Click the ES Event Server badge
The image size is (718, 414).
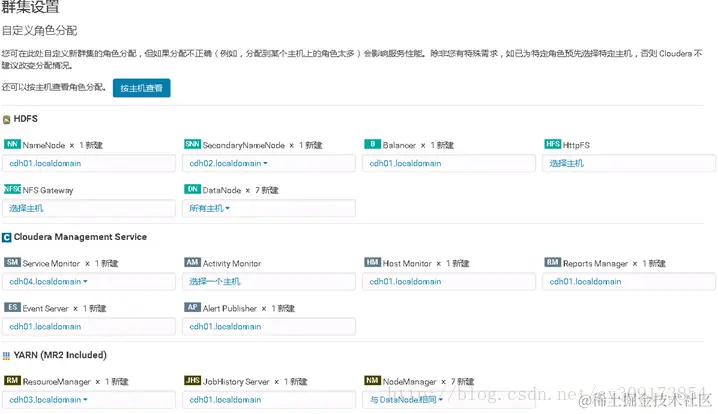coord(12,307)
